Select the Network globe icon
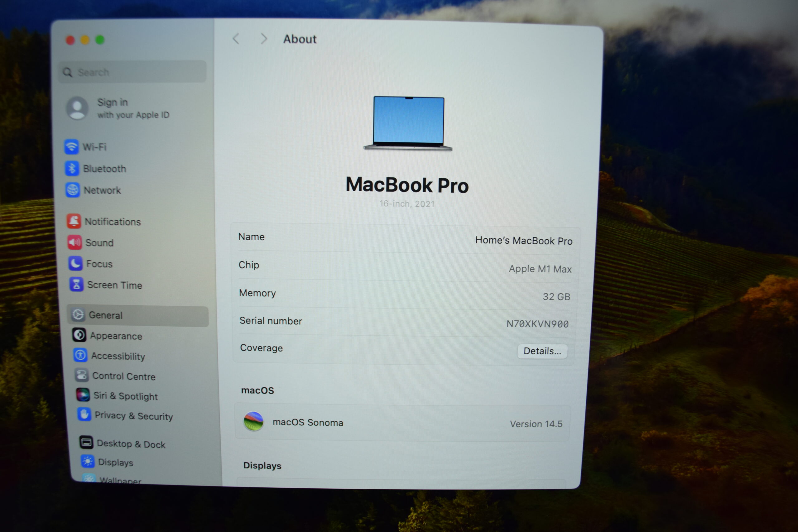The width and height of the screenshot is (798, 532). pyautogui.click(x=73, y=190)
